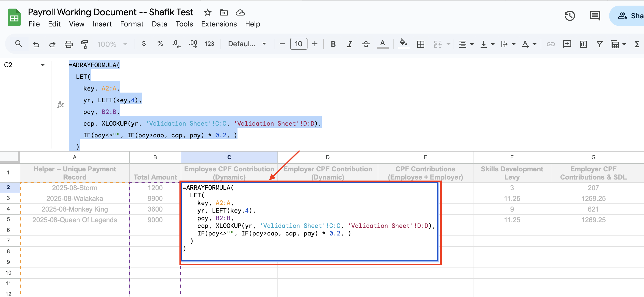Screen dimensions: 644x297
Task: Open the borders tool
Action: pyautogui.click(x=421, y=44)
